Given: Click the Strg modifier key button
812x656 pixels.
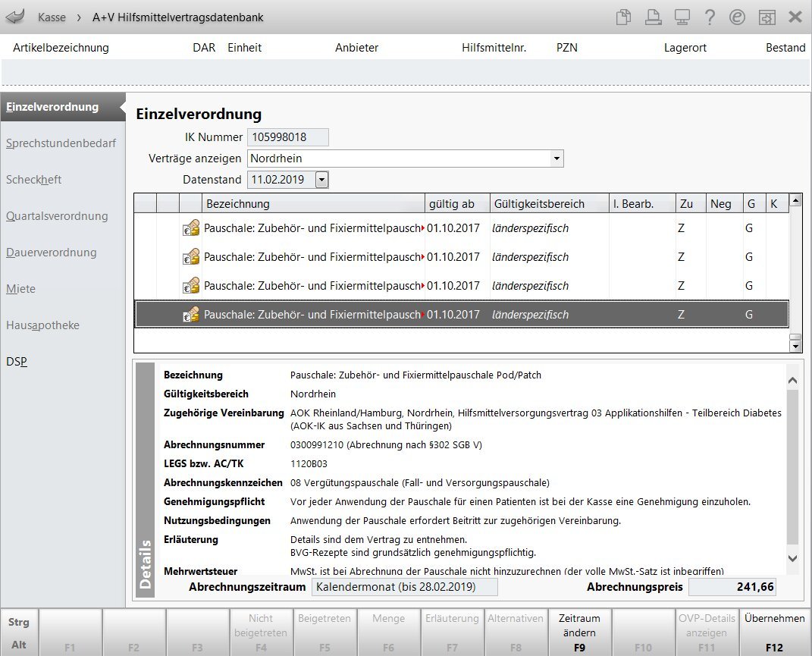Looking at the screenshot, I should tap(19, 622).
